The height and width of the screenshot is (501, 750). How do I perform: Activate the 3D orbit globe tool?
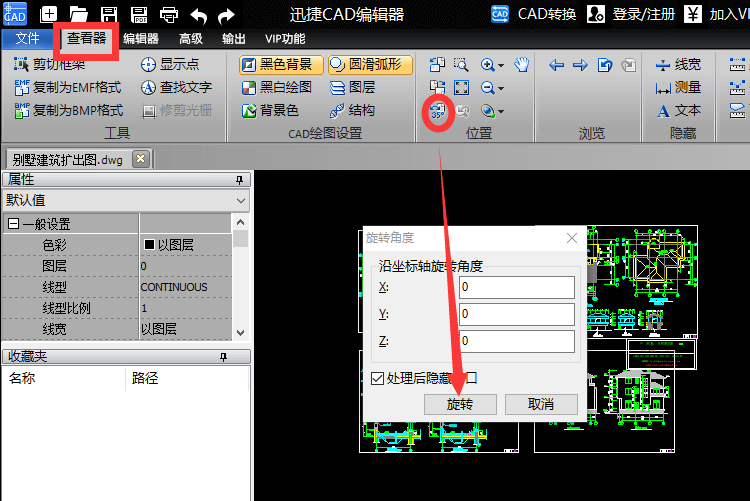point(488,111)
